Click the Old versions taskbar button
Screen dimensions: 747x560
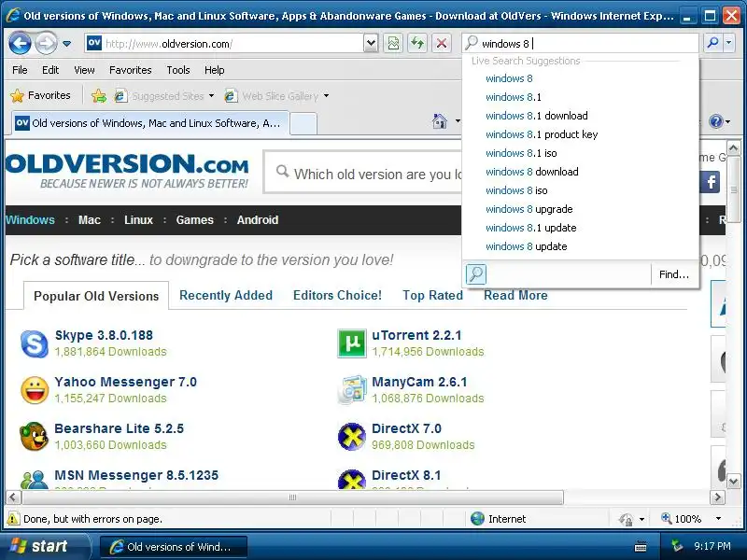coord(174,547)
